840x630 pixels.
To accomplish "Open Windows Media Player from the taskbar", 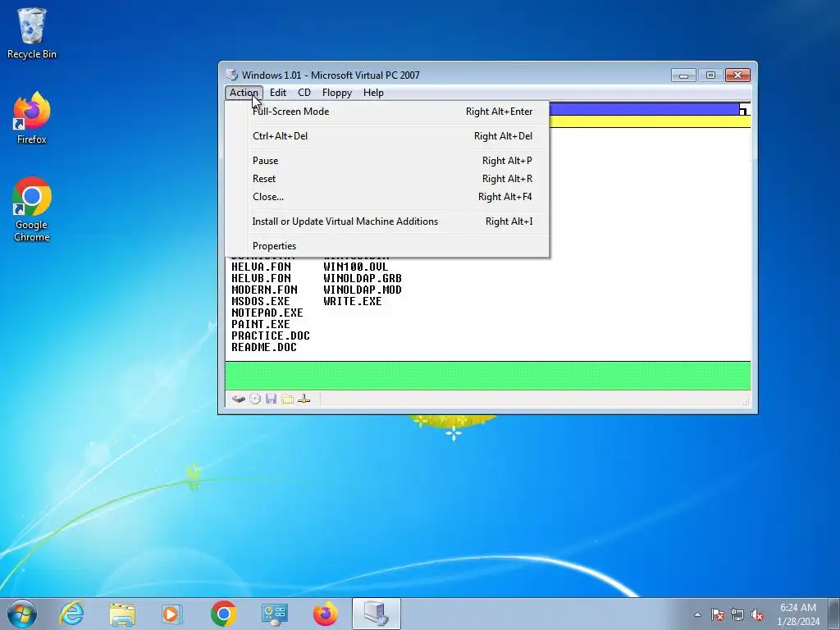I will coord(172,614).
